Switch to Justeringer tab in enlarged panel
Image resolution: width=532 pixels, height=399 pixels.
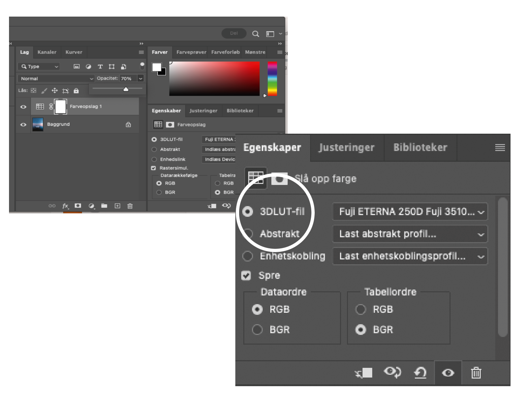click(347, 148)
